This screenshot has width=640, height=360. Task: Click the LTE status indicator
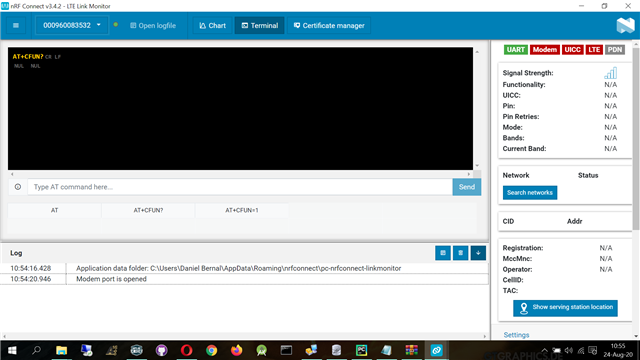(x=594, y=50)
